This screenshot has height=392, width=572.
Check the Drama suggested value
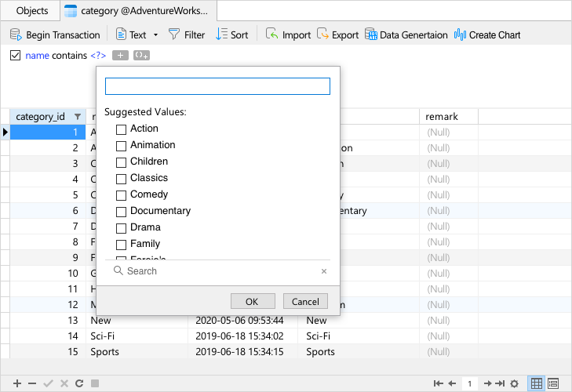point(121,228)
